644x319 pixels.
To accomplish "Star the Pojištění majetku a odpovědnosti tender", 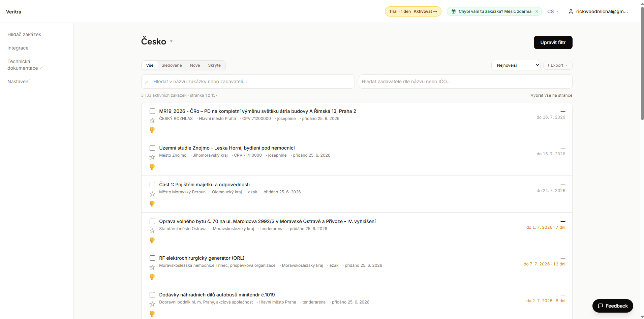I will point(152,194).
